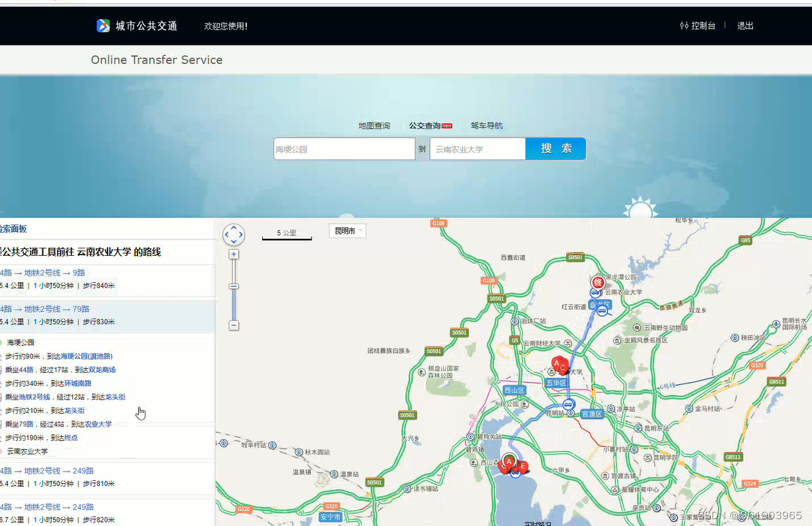This screenshot has width=812, height=526.
Task: Click the pan compass control on the map
Action: click(x=233, y=234)
